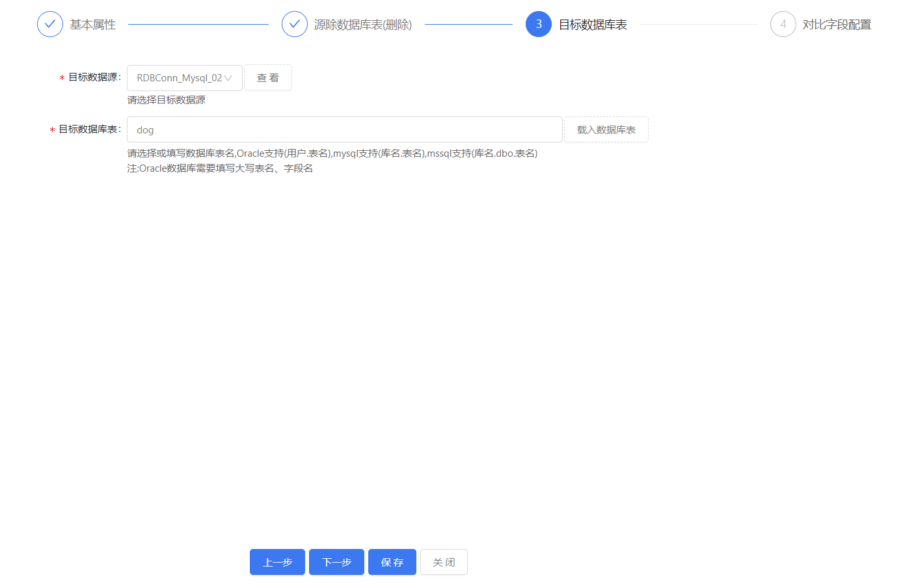The width and height of the screenshot is (903, 588).
Task: Jump to the 对比字段配置 step label
Action: pos(837,25)
